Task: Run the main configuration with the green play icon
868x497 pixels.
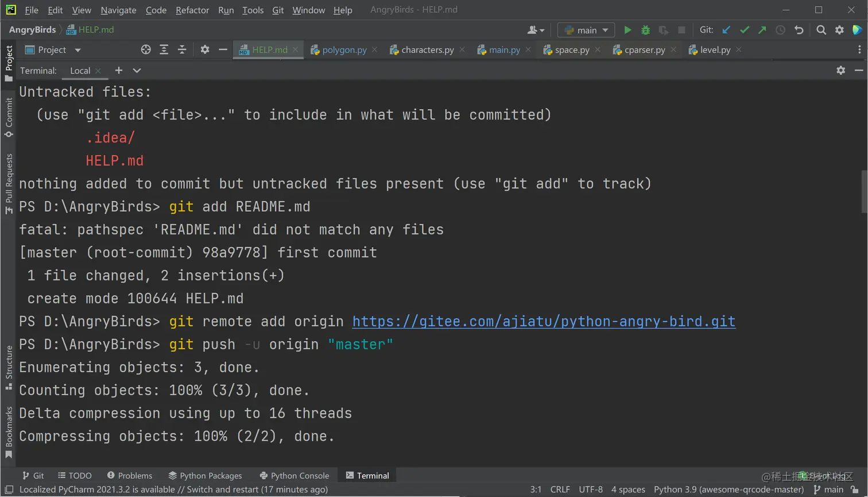Action: (627, 30)
